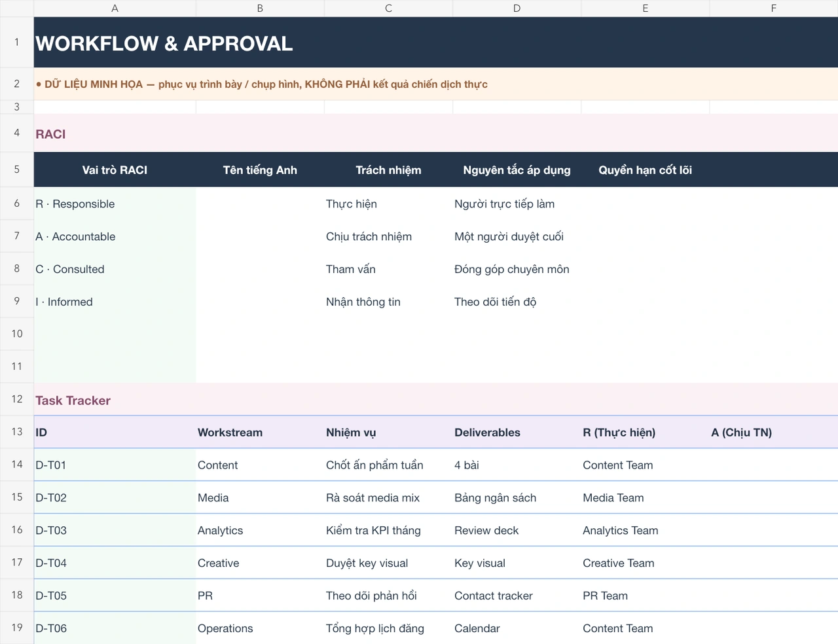Image resolution: width=838 pixels, height=644 pixels.
Task: Select row 11 header
Action: pos(17,367)
